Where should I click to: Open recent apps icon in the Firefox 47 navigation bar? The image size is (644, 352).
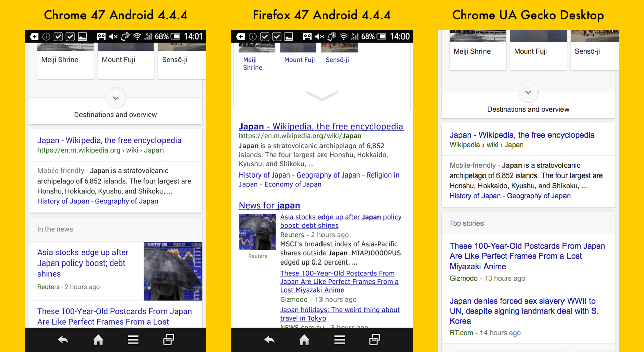(375, 340)
